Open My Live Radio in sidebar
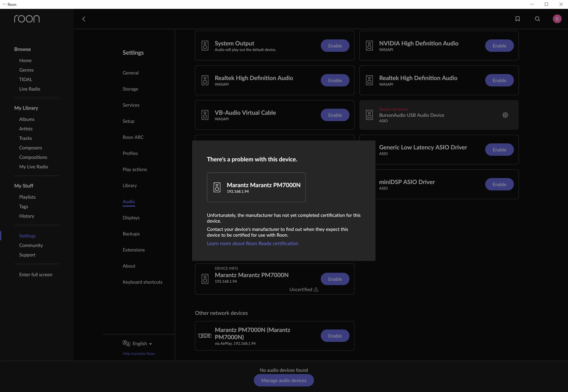Viewport: 568px width, 392px height. pyautogui.click(x=33, y=167)
